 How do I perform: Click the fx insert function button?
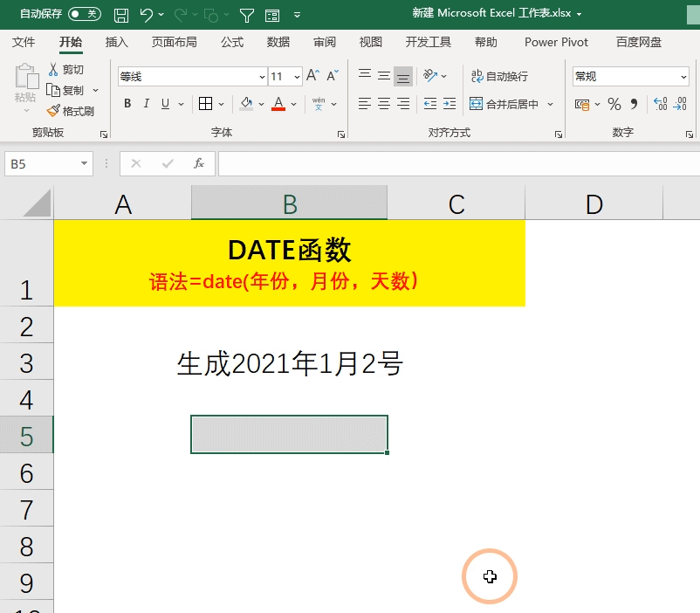[198, 163]
